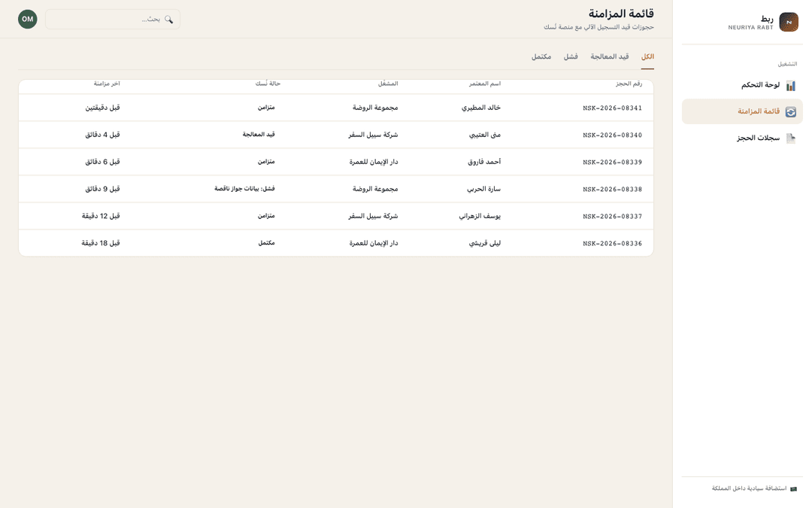Select booking number NSK-2026-08337
This screenshot has height=508, width=812.
coord(612,216)
